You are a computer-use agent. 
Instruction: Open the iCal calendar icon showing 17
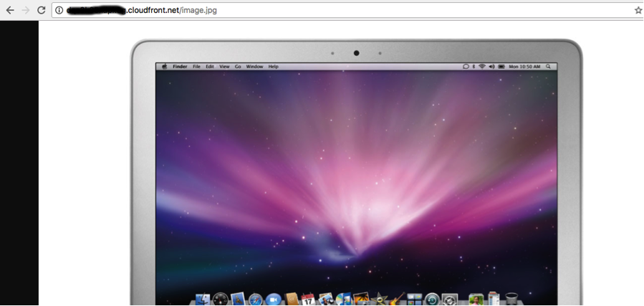pos(308,299)
